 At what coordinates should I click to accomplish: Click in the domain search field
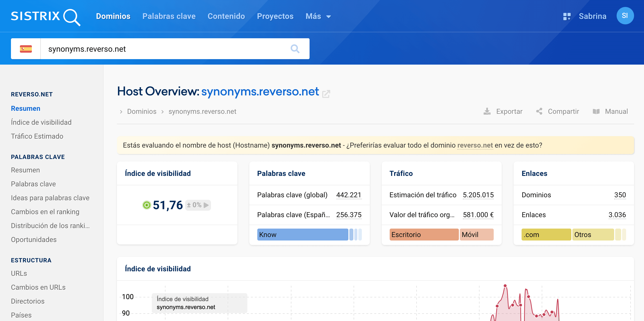pyautogui.click(x=165, y=49)
